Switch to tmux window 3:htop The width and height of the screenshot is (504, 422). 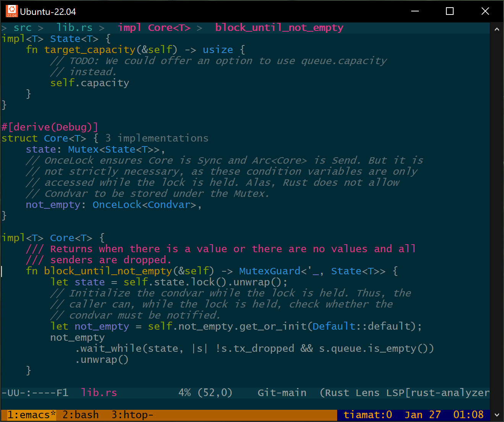tap(132, 415)
